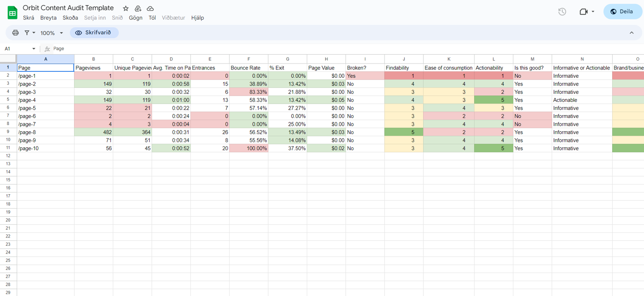The height and width of the screenshot is (296, 644).
Task: Check the cloud document status icon
Action: pos(150,8)
